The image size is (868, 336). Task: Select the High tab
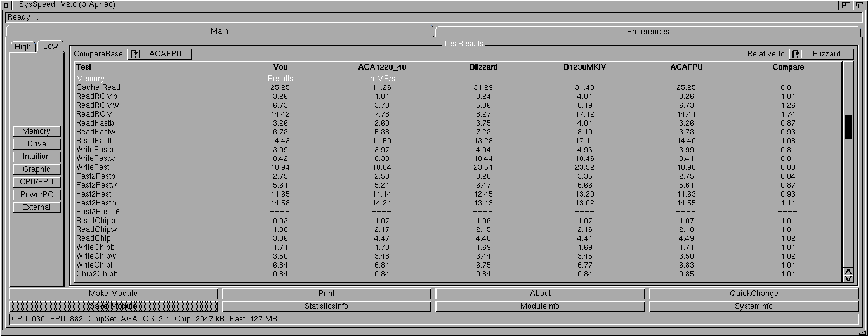[23, 46]
